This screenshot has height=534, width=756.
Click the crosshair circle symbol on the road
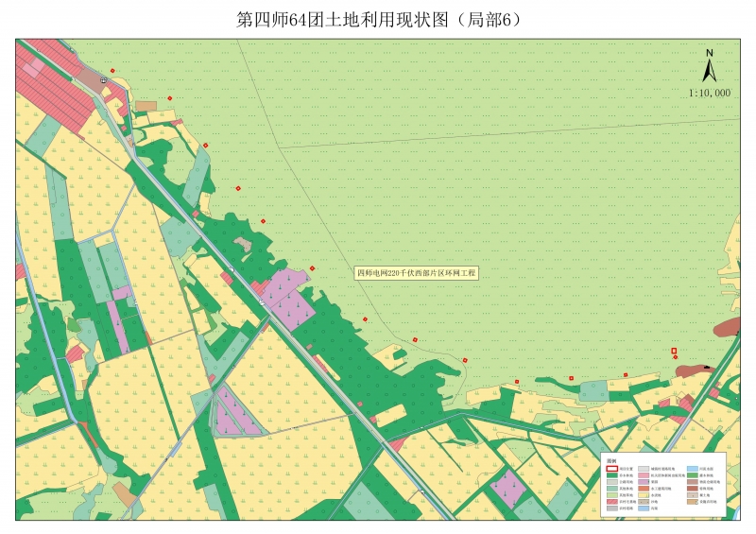tap(103, 81)
